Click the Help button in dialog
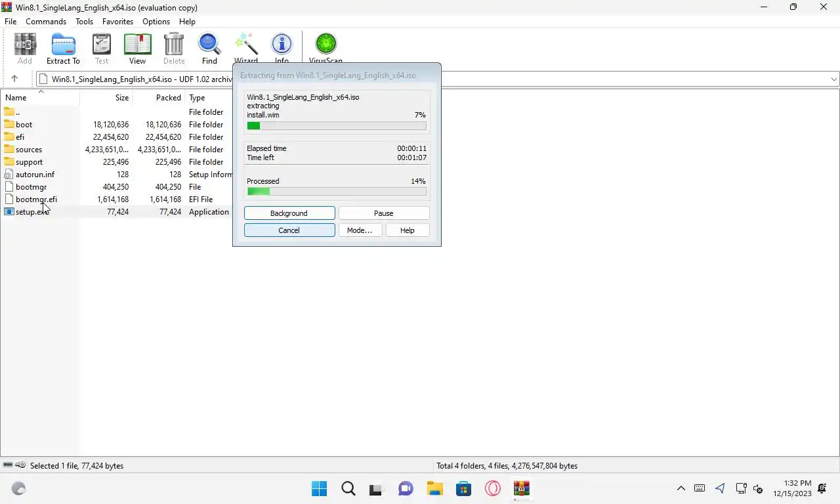840x504 pixels. 408,230
